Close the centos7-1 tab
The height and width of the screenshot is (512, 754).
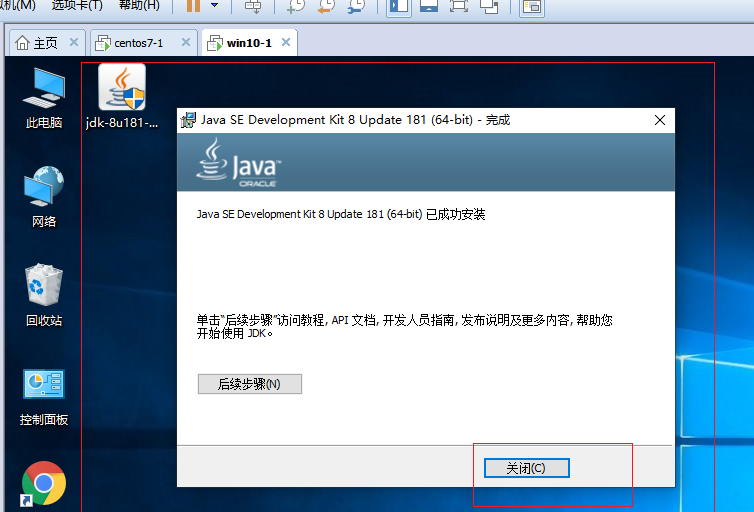pyautogui.click(x=186, y=42)
